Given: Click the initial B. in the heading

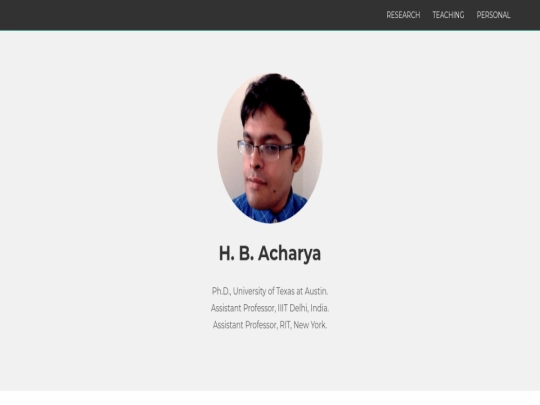Looking at the screenshot, I should (x=246, y=253).
